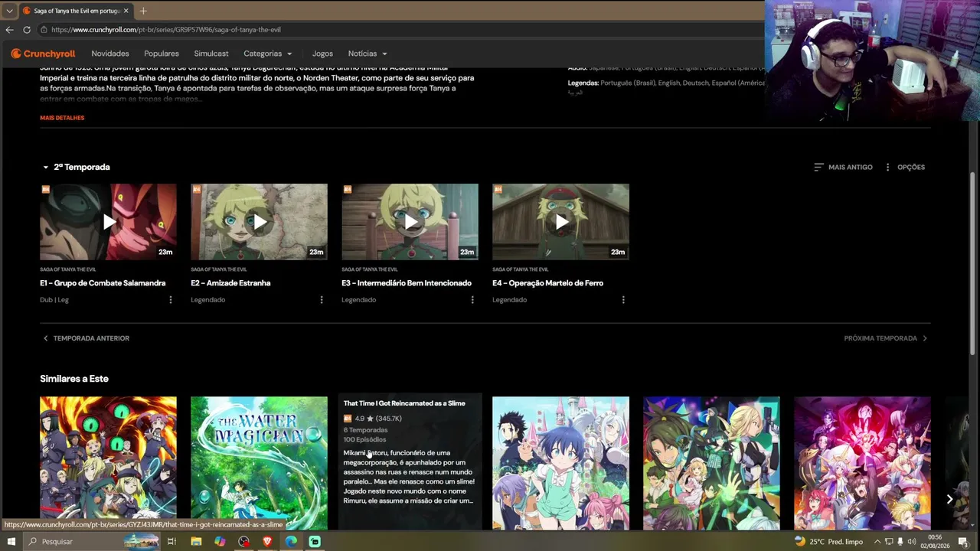Play episode E2 Amizade Estranha
The width and height of the screenshot is (980, 551).
pyautogui.click(x=259, y=222)
